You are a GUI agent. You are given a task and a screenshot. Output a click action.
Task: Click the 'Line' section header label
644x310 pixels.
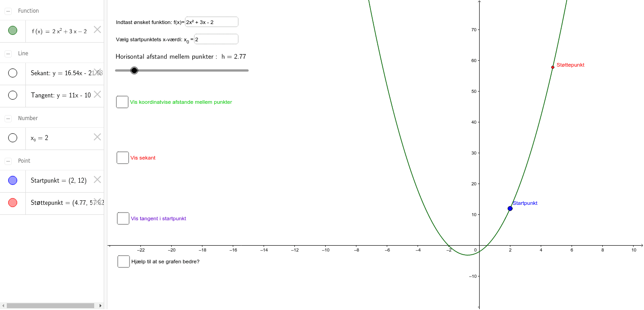[x=23, y=53]
